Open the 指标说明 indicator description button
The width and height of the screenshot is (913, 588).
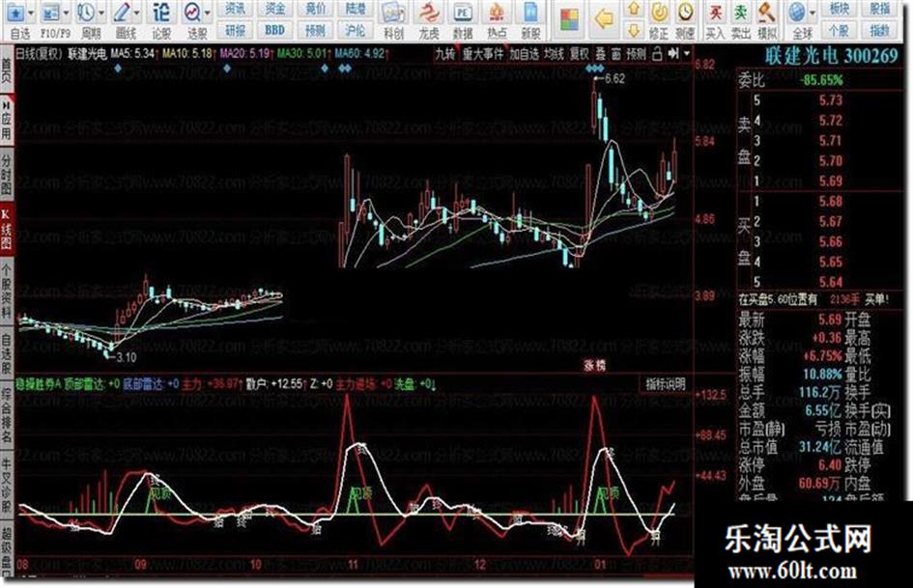665,384
